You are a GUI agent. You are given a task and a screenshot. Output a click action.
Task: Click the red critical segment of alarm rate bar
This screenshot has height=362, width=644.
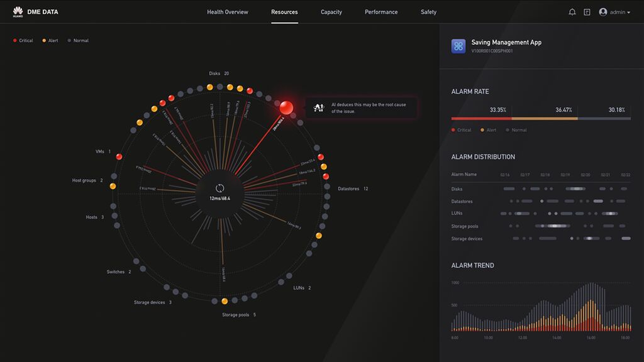pyautogui.click(x=481, y=118)
